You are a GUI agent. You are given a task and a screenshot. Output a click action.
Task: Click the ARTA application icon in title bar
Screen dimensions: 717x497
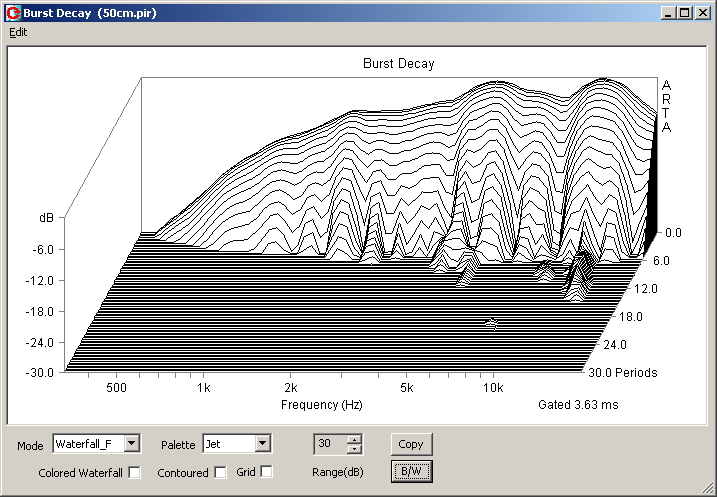coord(13,13)
